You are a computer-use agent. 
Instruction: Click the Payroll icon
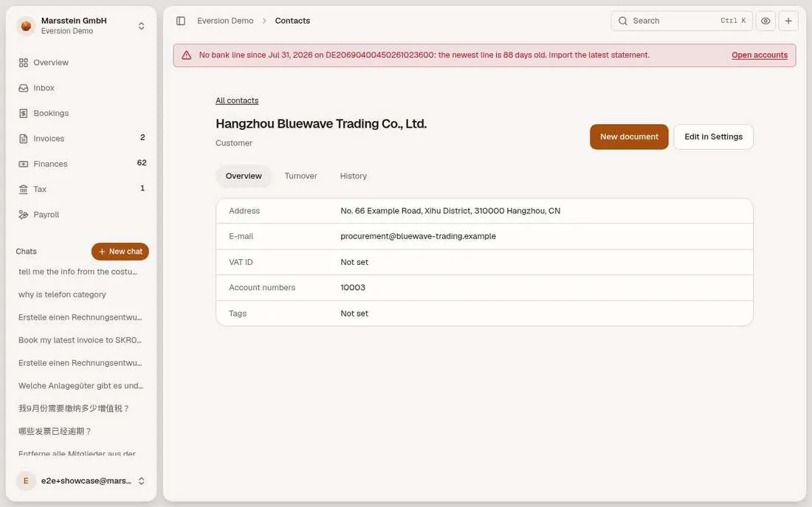click(24, 215)
